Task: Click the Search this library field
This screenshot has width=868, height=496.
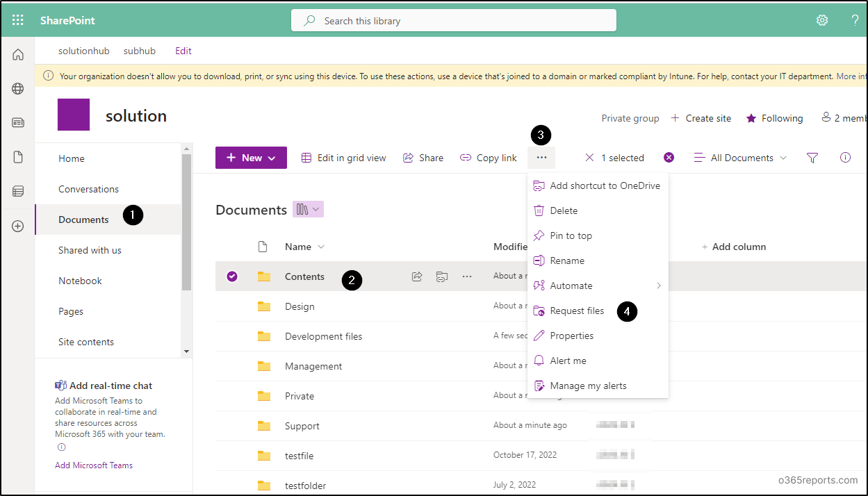Action: coord(453,20)
